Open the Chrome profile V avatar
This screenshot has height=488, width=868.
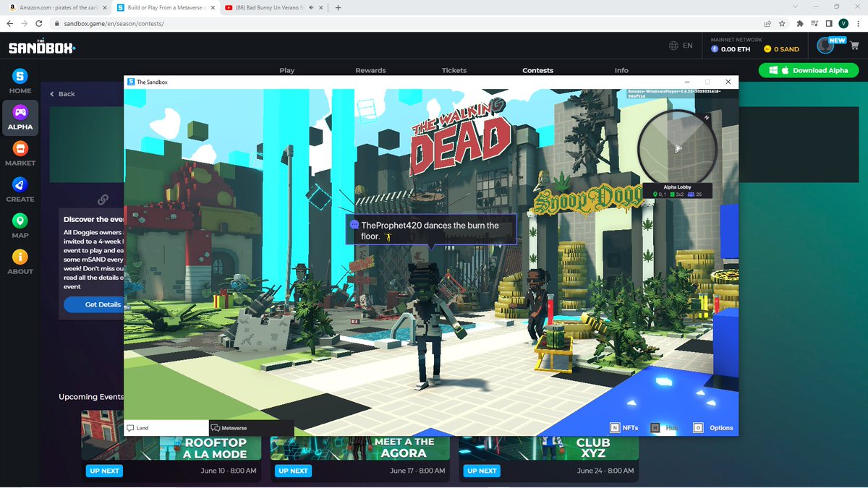pos(843,23)
